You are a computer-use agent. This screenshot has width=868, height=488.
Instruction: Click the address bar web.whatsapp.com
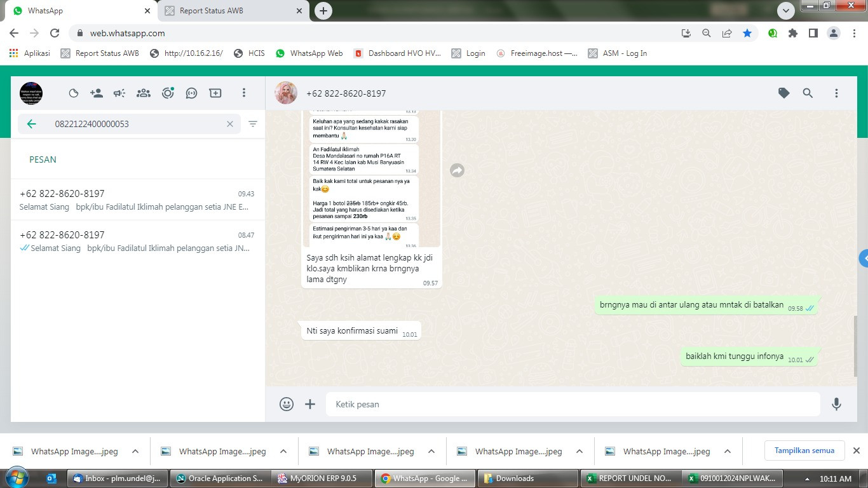[375, 33]
